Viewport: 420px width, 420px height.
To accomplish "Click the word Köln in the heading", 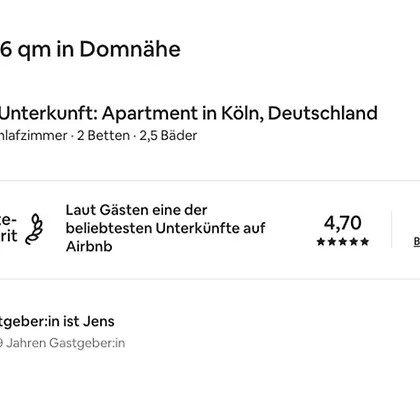I will [x=239, y=113].
